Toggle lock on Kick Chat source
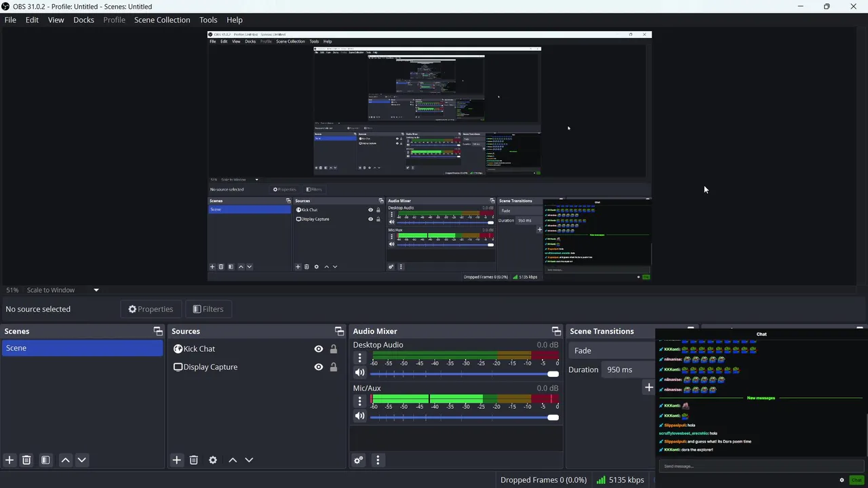Viewport: 868px width, 488px height. (334, 349)
